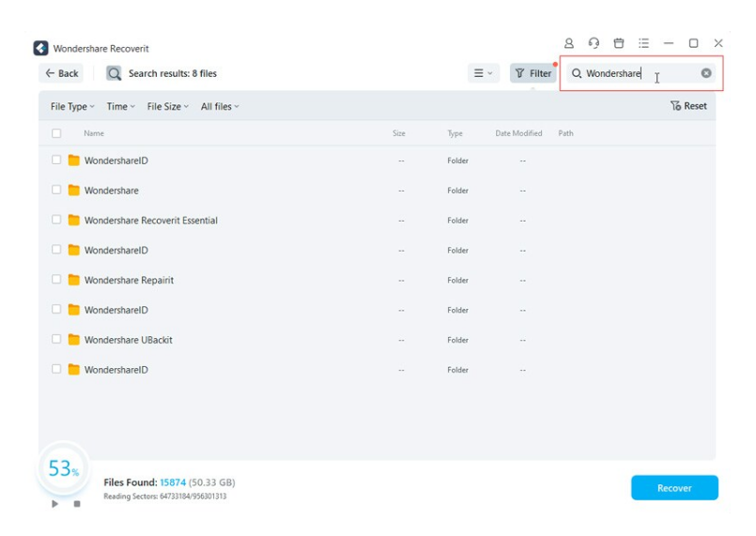Open the view mode list dropdown

tap(483, 73)
